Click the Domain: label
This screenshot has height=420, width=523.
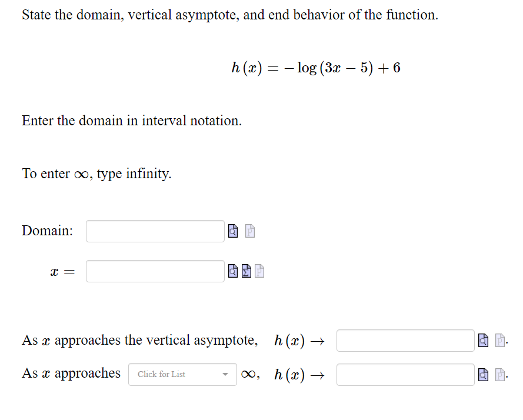click(x=46, y=231)
